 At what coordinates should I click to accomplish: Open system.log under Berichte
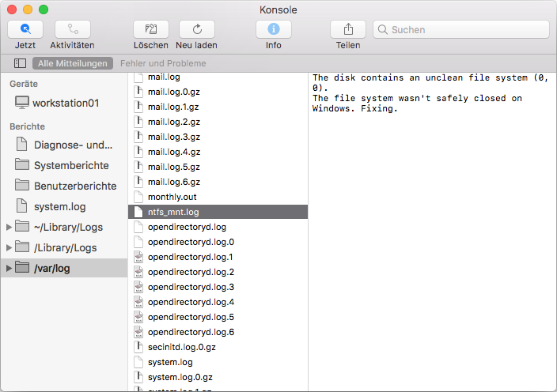58,207
